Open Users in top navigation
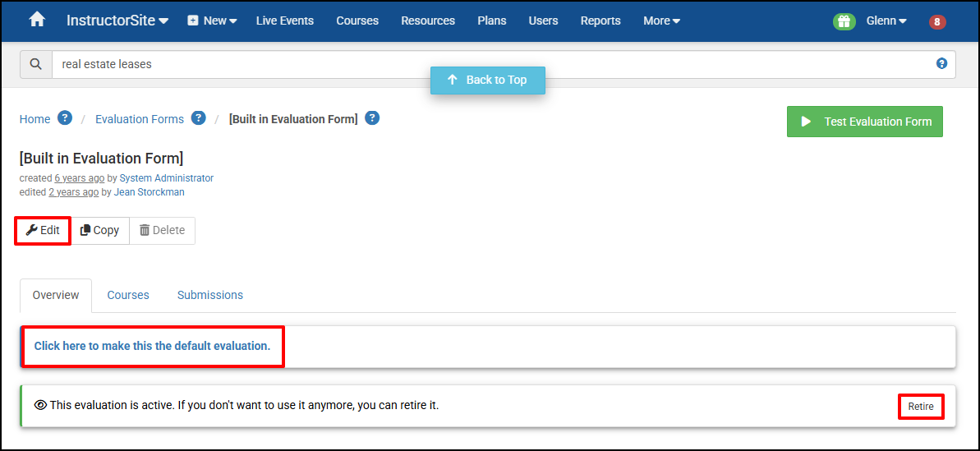Image resolution: width=980 pixels, height=451 pixels. pos(543,21)
